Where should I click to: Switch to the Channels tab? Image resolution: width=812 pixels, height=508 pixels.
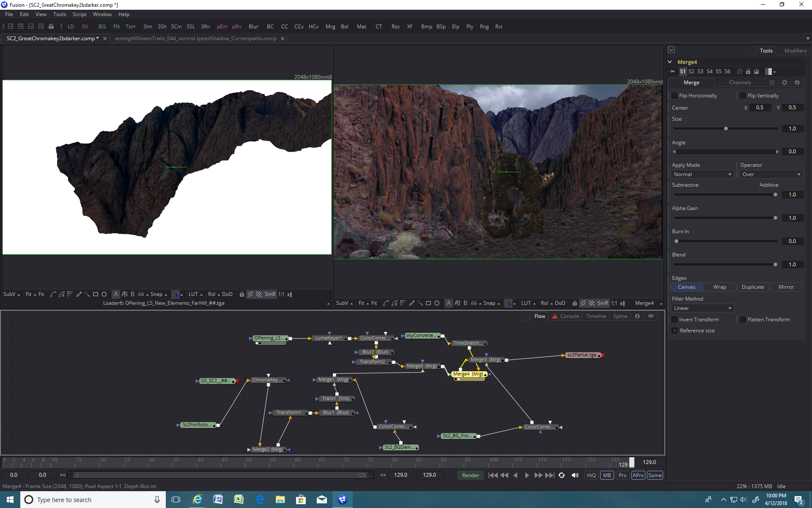point(740,83)
